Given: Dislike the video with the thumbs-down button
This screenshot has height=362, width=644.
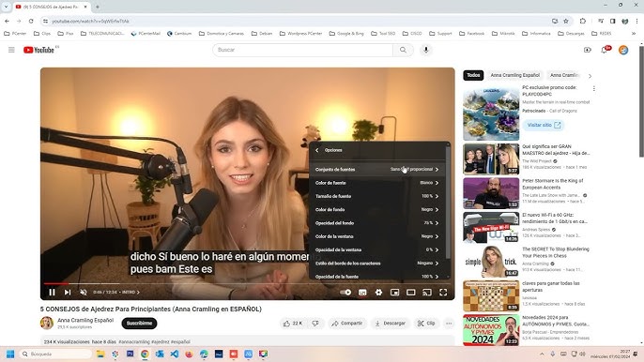Looking at the screenshot, I should click(315, 324).
